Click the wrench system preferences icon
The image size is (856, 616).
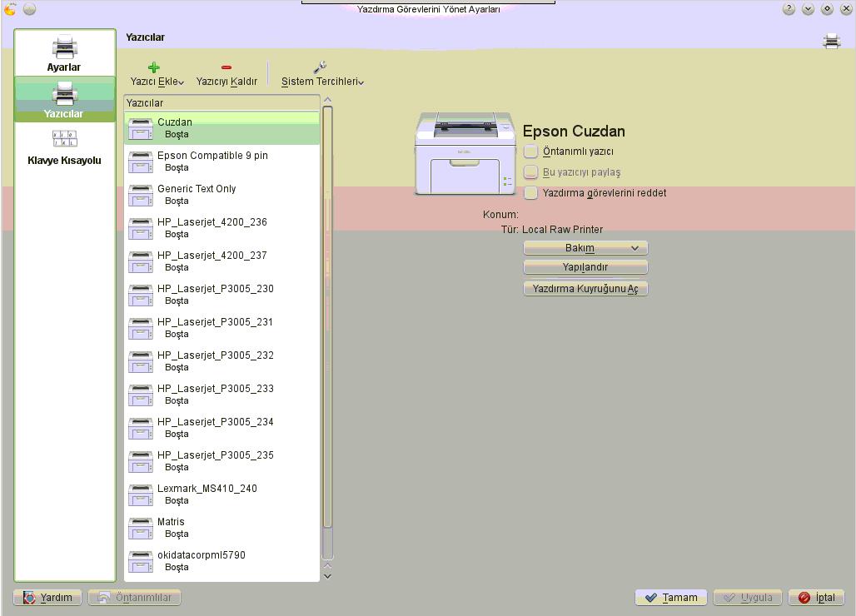click(320, 67)
